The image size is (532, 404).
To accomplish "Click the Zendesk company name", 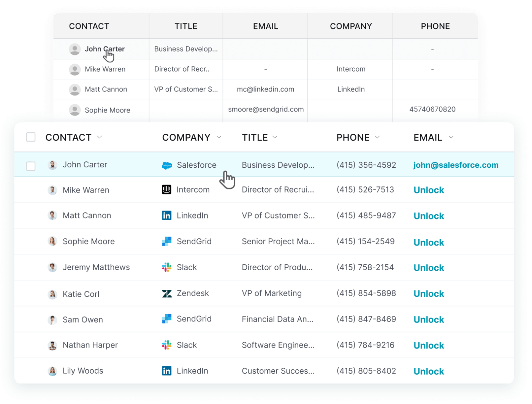I will pyautogui.click(x=193, y=293).
